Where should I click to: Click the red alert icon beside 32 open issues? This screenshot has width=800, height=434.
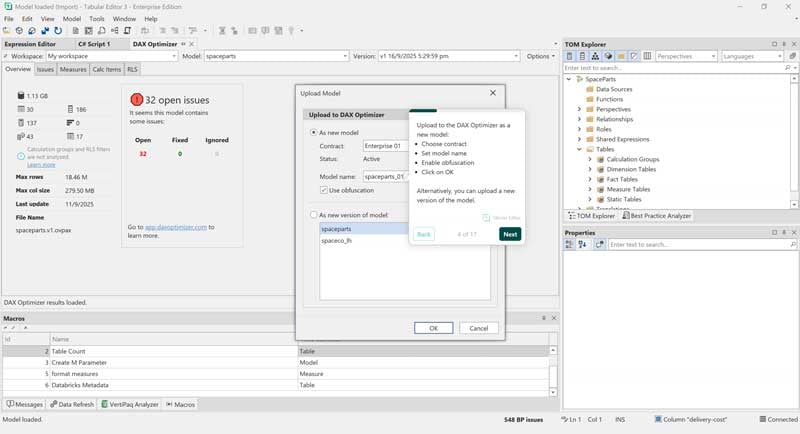[x=136, y=99]
